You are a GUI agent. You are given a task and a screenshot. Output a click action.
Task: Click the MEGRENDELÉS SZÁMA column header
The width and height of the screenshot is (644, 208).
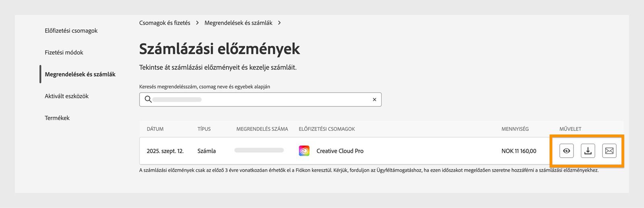click(262, 129)
